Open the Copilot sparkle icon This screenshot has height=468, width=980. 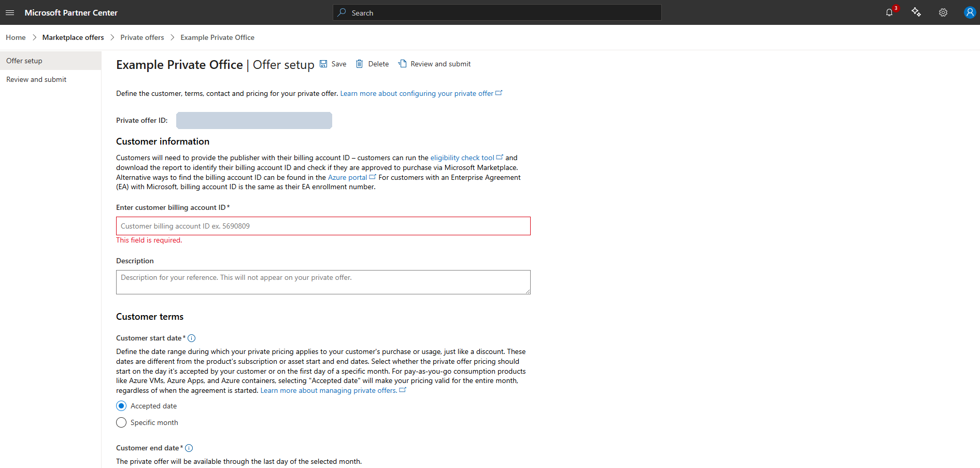point(916,12)
